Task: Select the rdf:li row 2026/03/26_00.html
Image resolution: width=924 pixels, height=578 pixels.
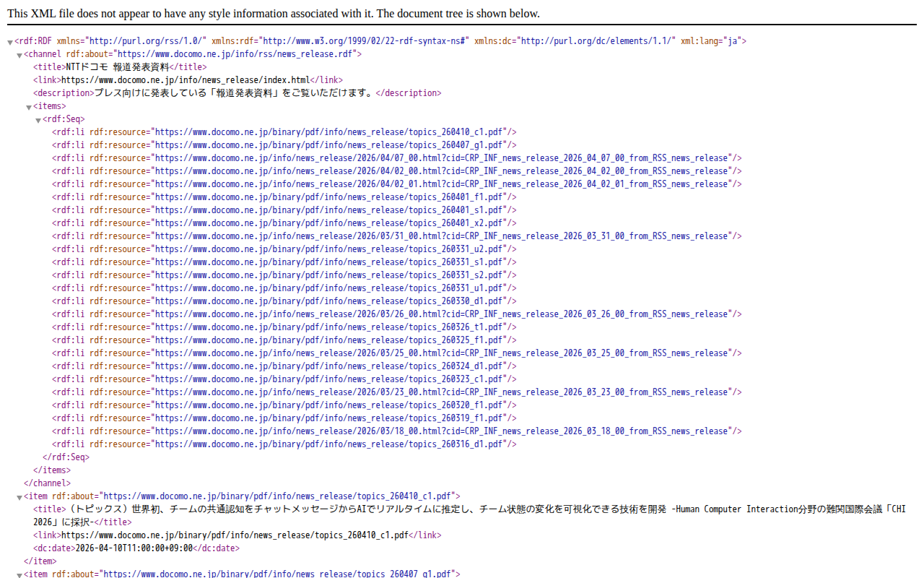Action: tap(397, 314)
